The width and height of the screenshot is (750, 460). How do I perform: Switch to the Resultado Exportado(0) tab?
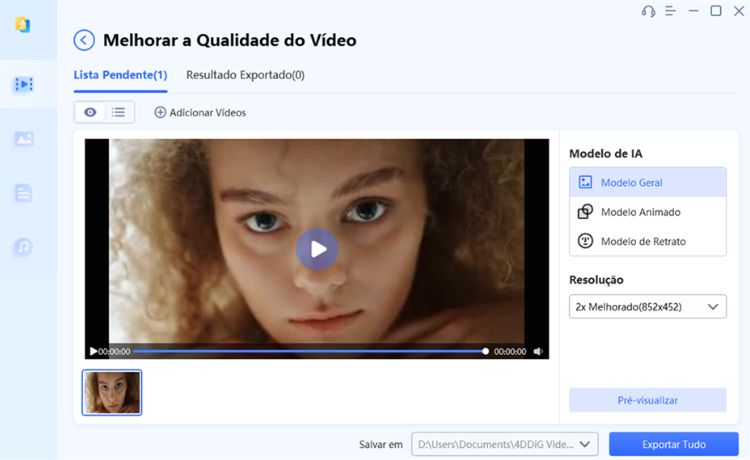(x=245, y=75)
